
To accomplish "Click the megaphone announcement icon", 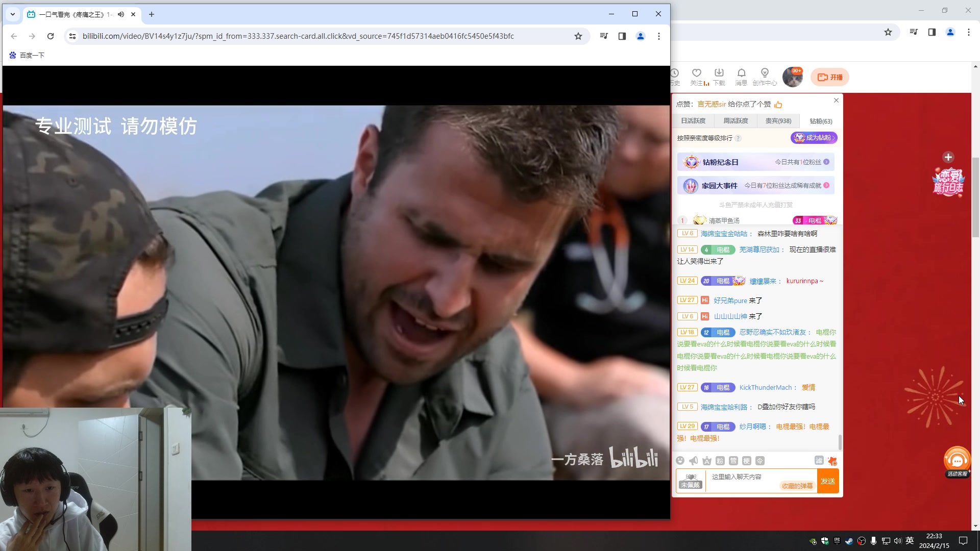I will 693,461.
